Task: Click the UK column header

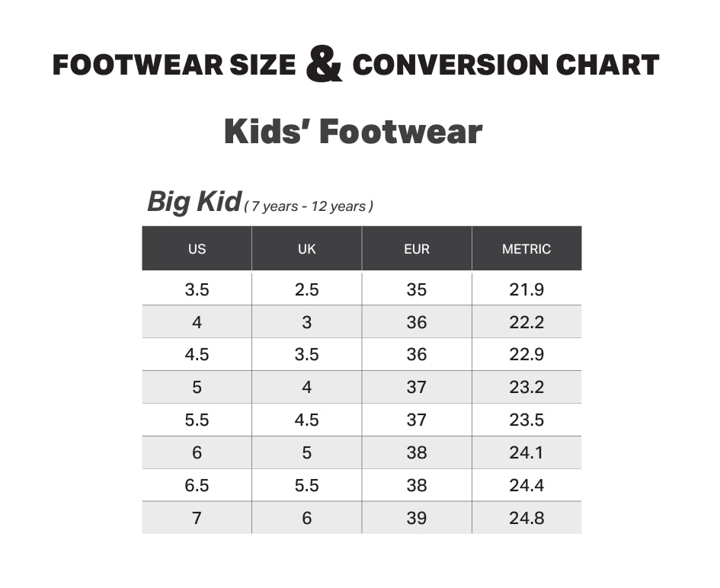Action: 307,248
